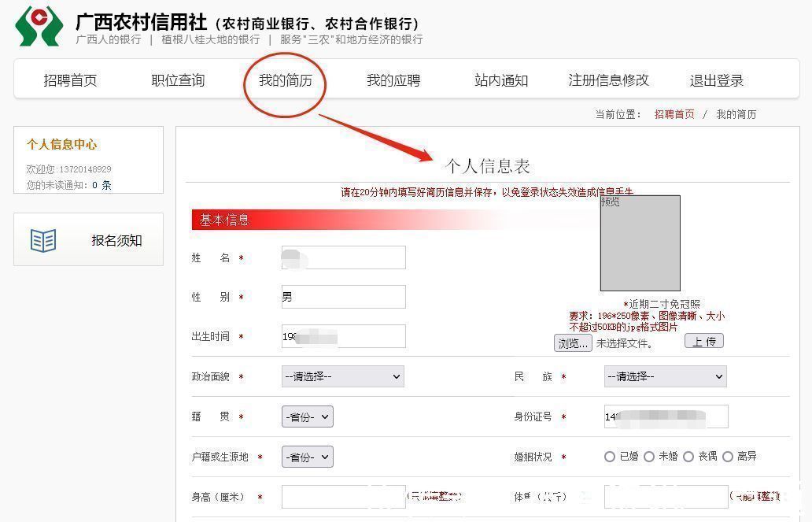812x522 pixels.
Task: Click the welcome username 13720148929 text
Action: 86,169
